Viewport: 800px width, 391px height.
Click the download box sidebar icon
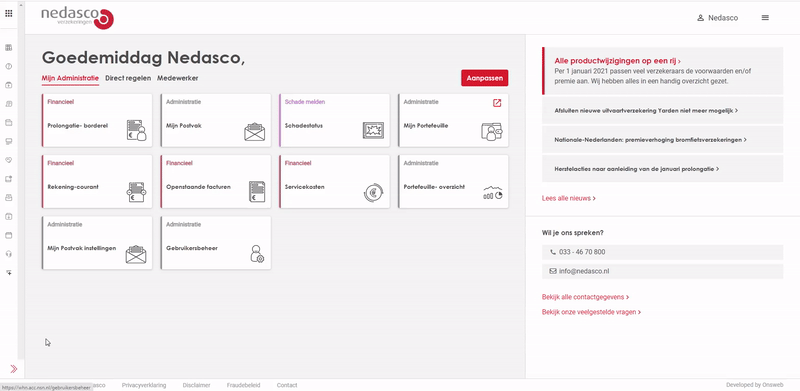[9, 216]
